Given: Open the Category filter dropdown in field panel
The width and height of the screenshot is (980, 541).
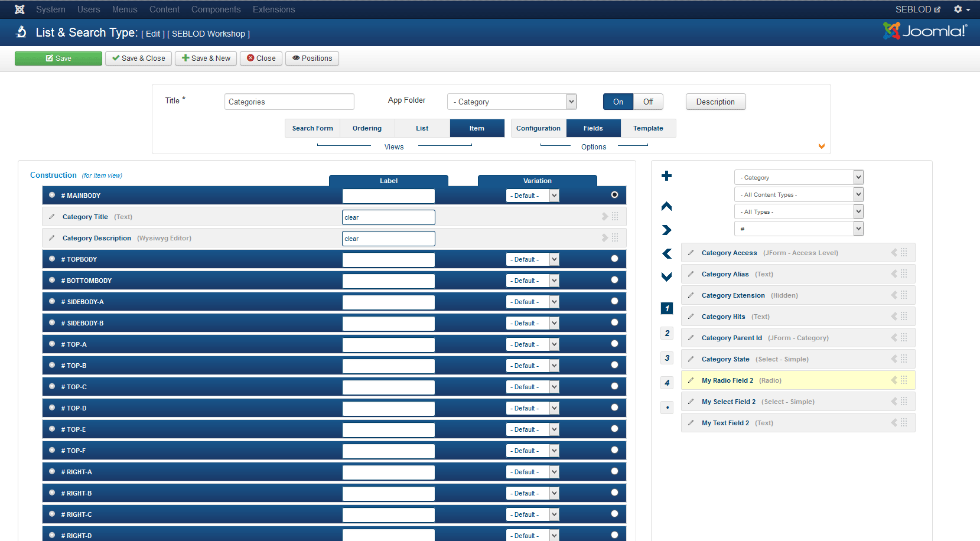Looking at the screenshot, I should tap(799, 177).
